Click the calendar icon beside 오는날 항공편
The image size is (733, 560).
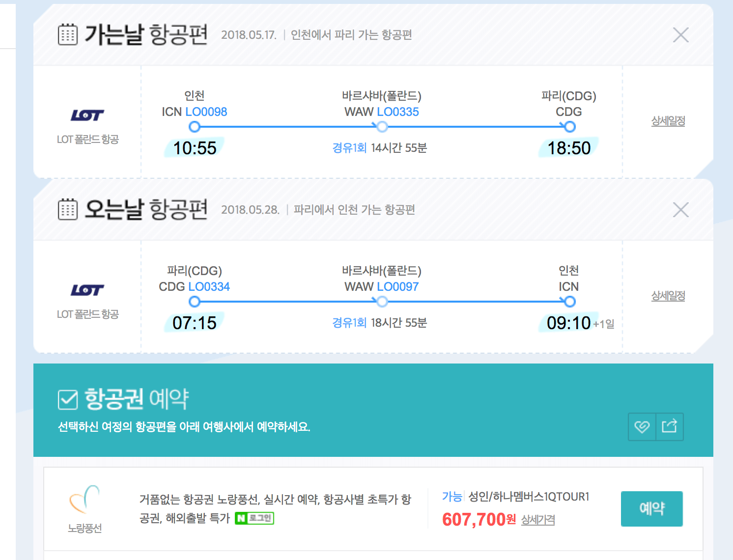[x=68, y=210]
